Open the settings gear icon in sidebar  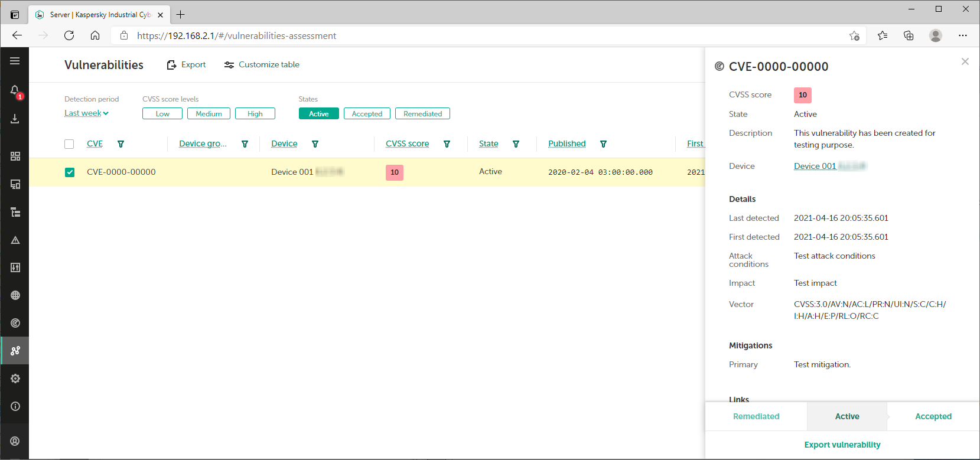pyautogui.click(x=15, y=379)
